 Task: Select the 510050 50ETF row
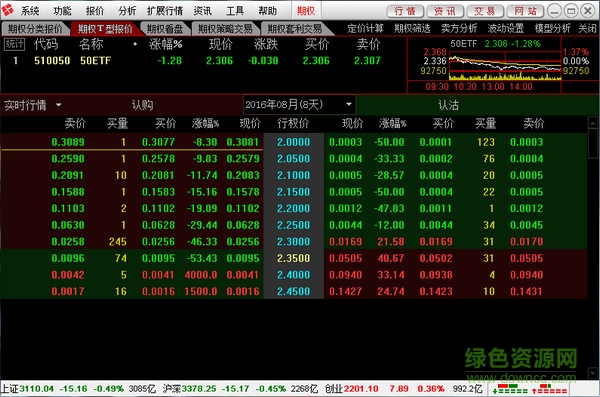pyautogui.click(x=203, y=60)
